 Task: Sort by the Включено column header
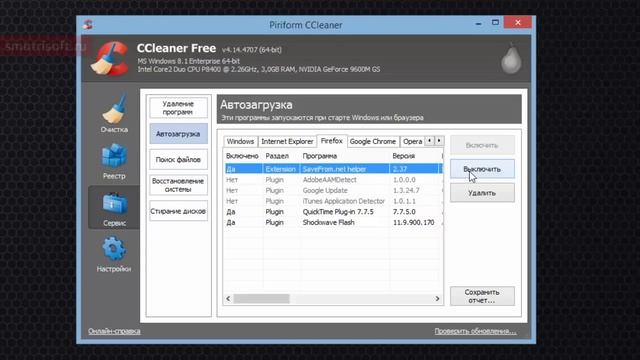[242, 156]
